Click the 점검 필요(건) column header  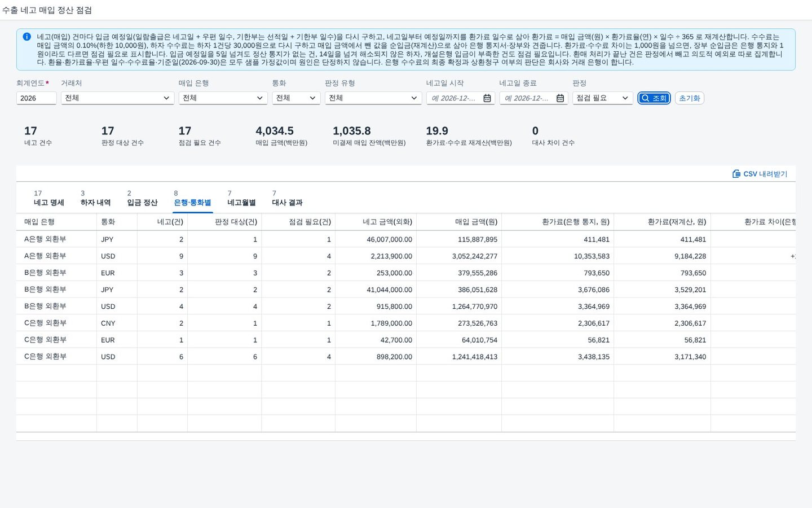(298, 222)
